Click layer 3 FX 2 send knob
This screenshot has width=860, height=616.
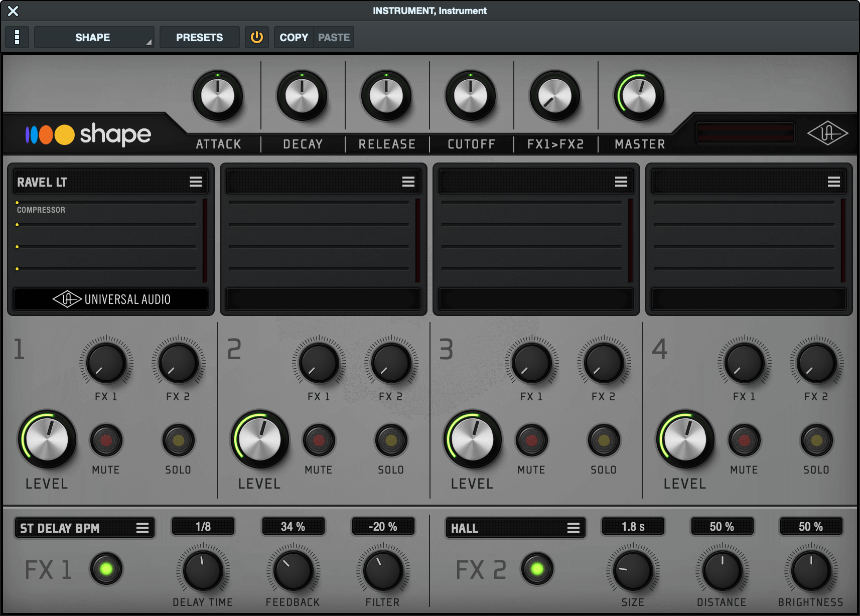click(604, 362)
